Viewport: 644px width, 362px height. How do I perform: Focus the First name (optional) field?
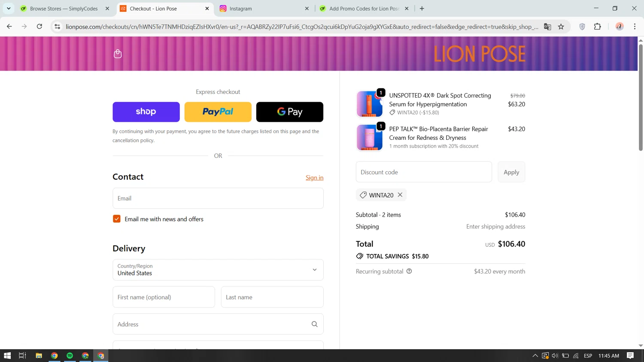click(x=164, y=297)
